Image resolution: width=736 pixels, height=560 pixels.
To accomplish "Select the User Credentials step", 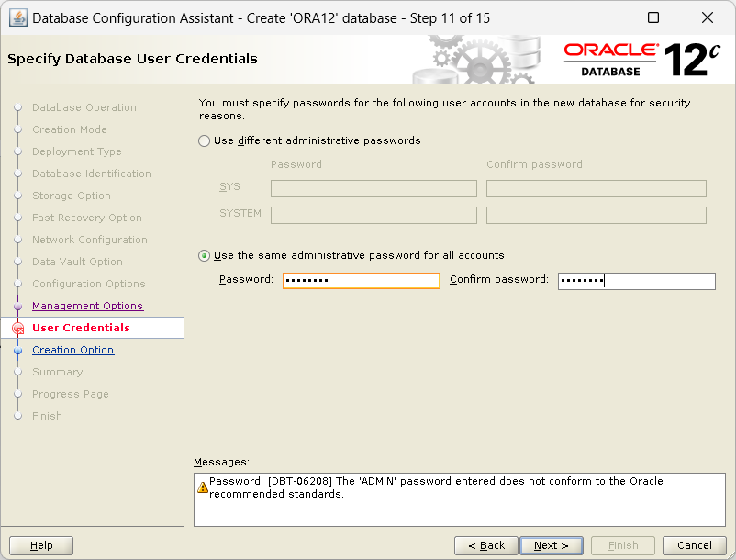I will click(x=81, y=328).
